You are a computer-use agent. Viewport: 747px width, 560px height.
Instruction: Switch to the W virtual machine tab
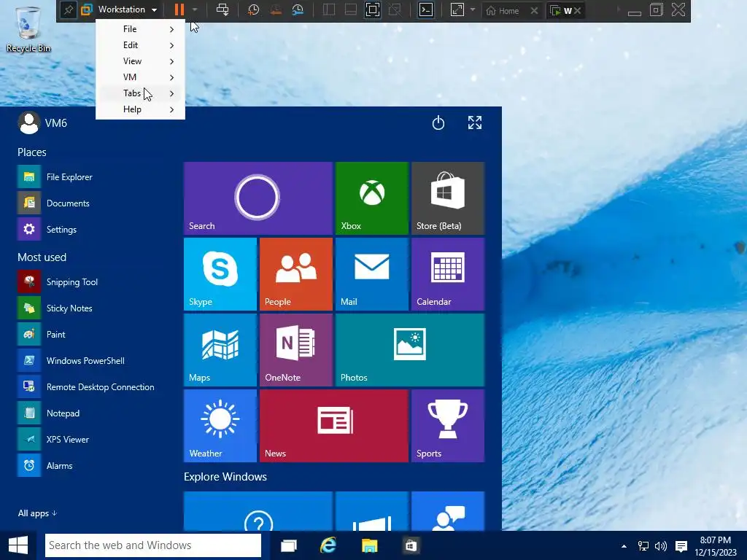(x=562, y=10)
